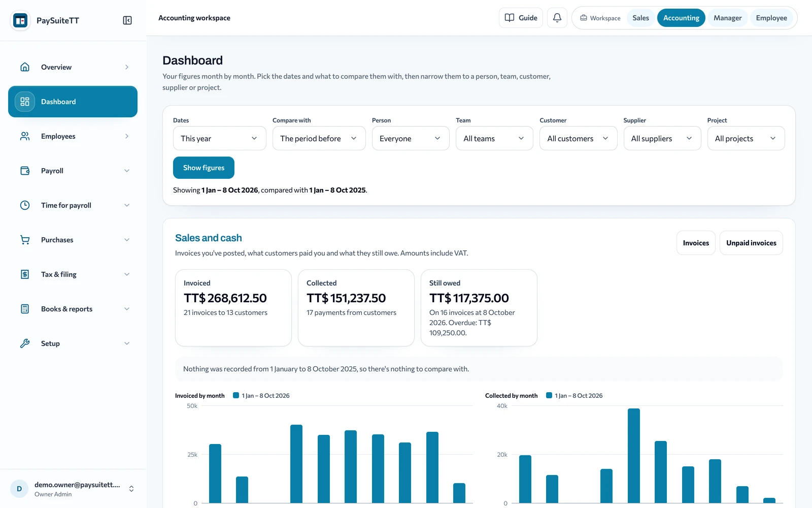The height and width of the screenshot is (508, 812).
Task: Open the Invoices button
Action: click(696, 243)
